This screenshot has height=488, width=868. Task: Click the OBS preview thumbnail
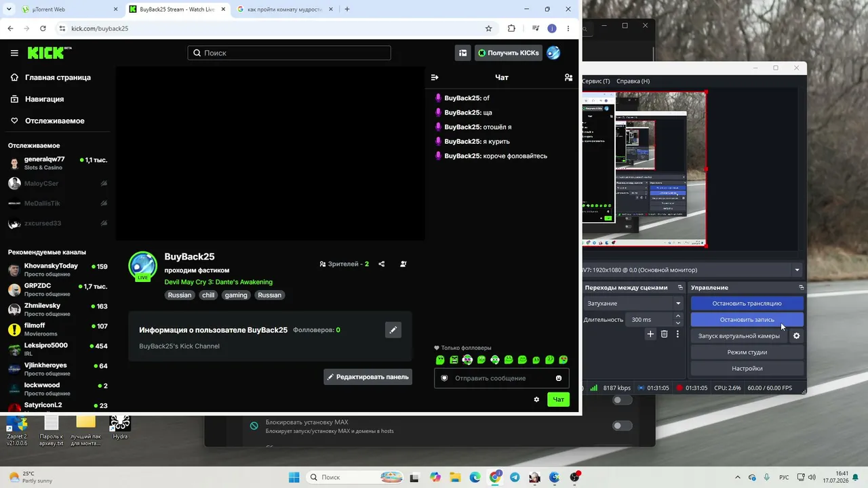click(x=644, y=169)
